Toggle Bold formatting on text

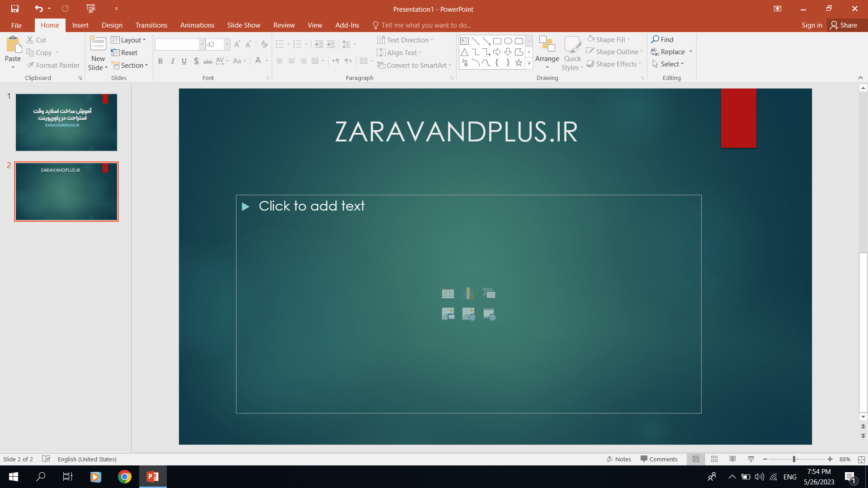coord(160,61)
